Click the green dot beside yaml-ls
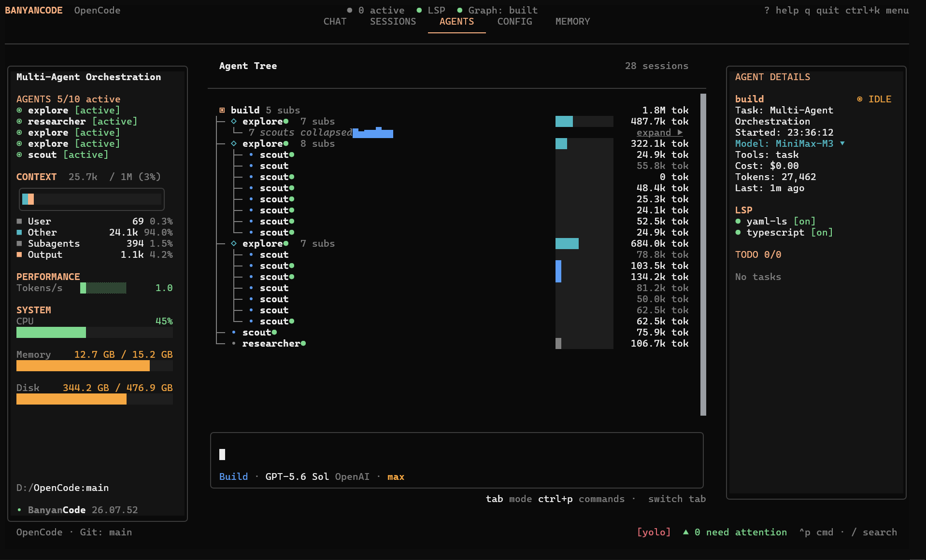The image size is (926, 560). click(738, 221)
